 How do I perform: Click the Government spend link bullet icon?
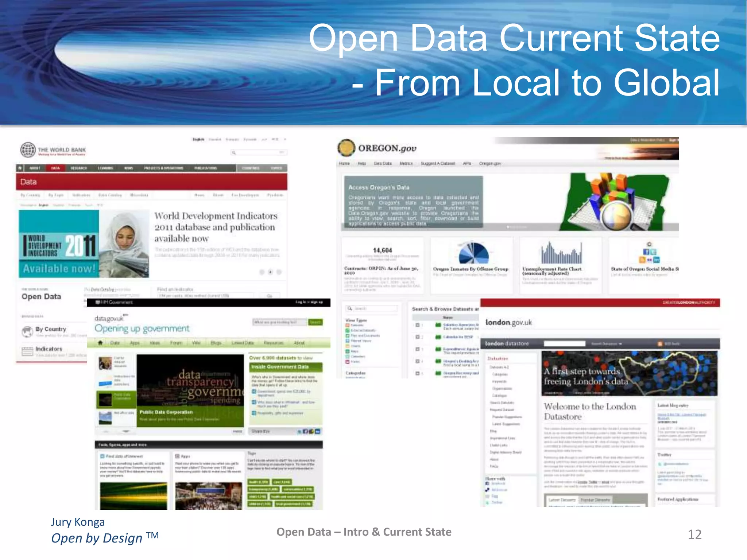(254, 392)
